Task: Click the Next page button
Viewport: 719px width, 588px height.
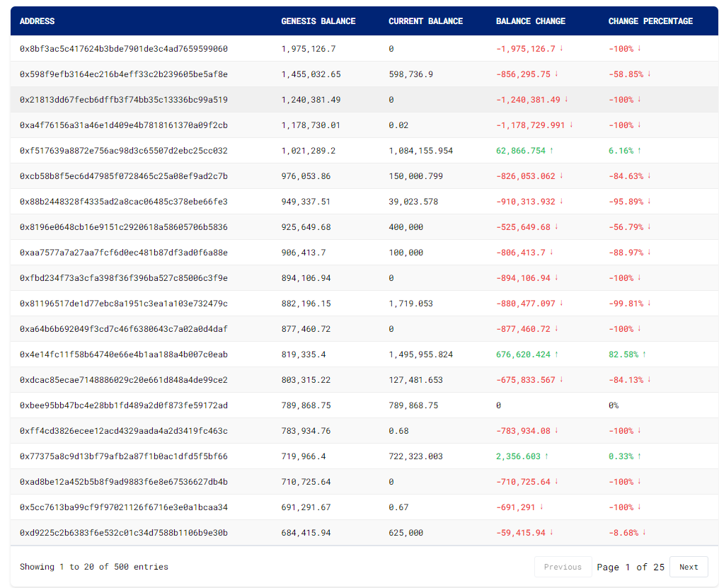Action: coord(688,567)
